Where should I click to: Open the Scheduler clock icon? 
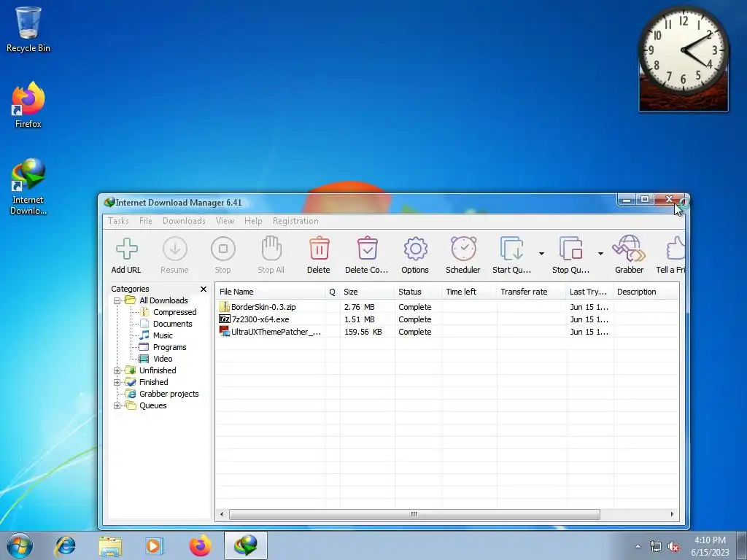click(463, 248)
